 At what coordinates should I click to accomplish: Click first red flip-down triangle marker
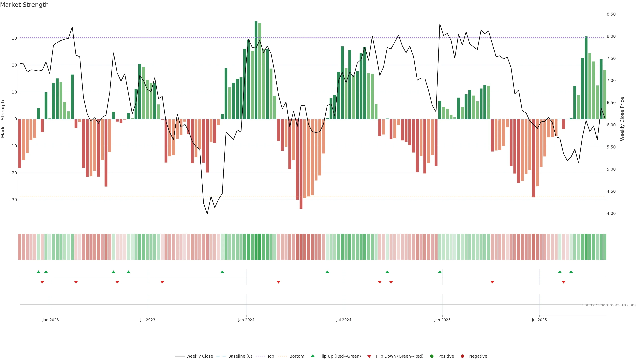pyautogui.click(x=42, y=282)
